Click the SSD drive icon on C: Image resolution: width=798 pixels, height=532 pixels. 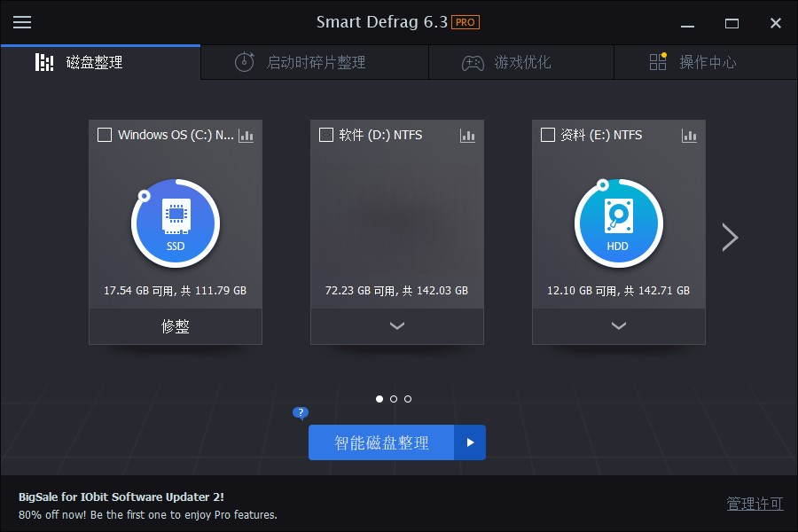pos(176,223)
